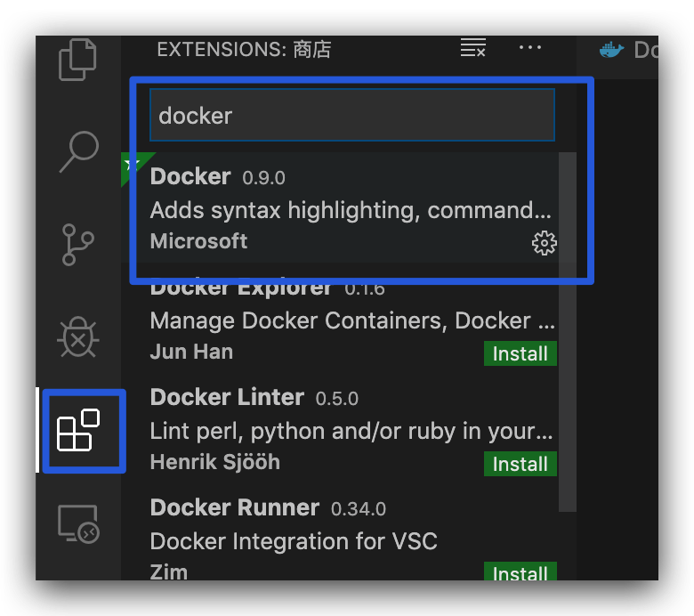Screen dimensions: 694x616
Task: Click the docker extension search field
Action: [x=351, y=116]
